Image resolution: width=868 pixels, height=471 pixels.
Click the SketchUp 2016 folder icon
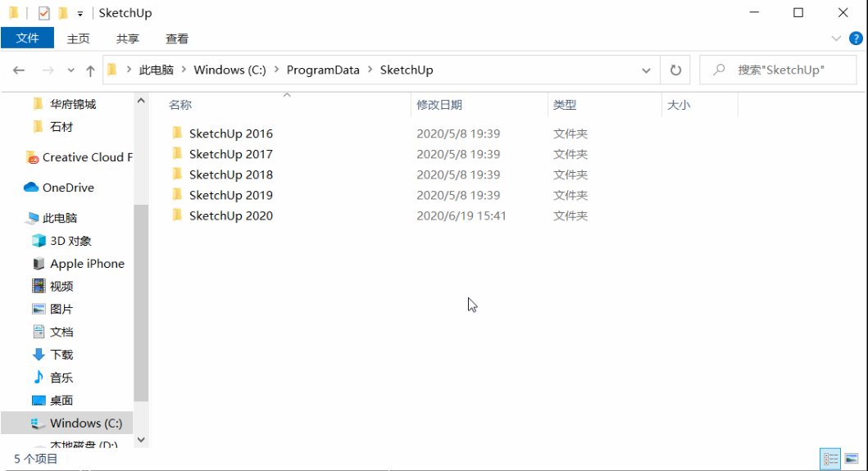tap(177, 132)
